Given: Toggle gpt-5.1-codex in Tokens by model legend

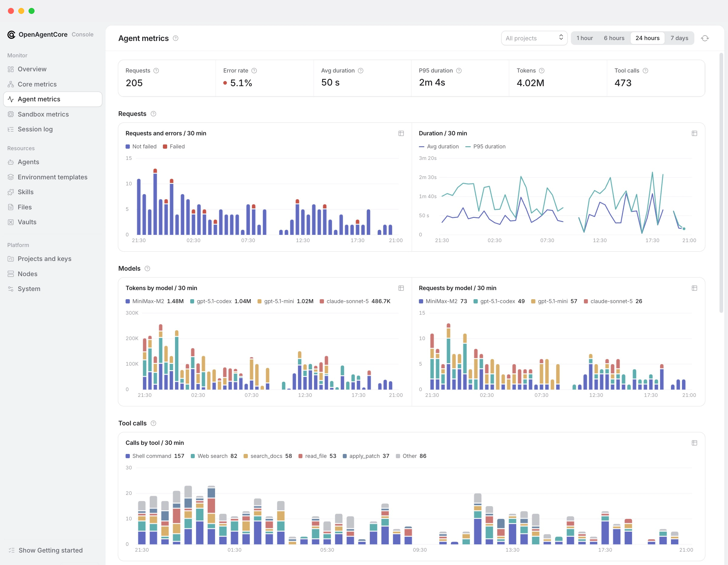Looking at the screenshot, I should coord(220,302).
